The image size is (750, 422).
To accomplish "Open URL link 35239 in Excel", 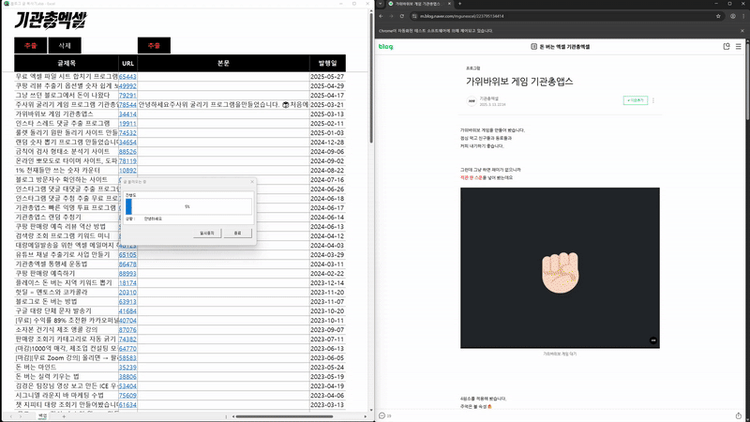I will point(128,367).
